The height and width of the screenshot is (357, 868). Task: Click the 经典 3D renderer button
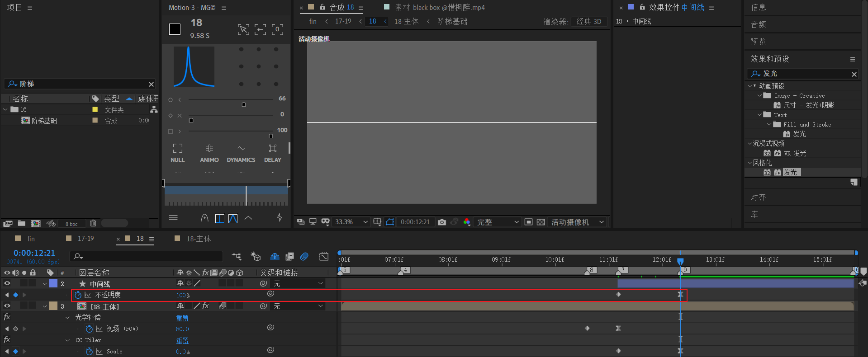[588, 21]
